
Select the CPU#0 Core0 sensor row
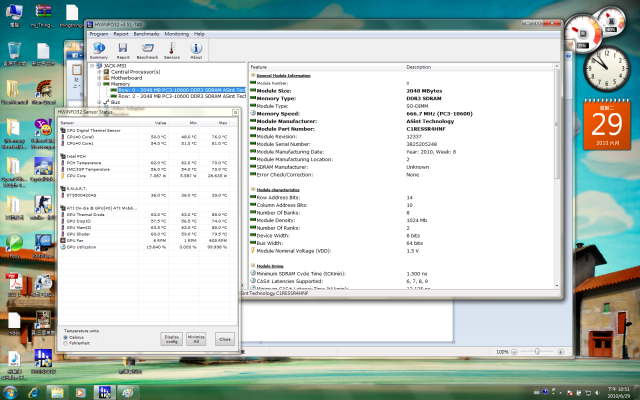click(x=144, y=137)
